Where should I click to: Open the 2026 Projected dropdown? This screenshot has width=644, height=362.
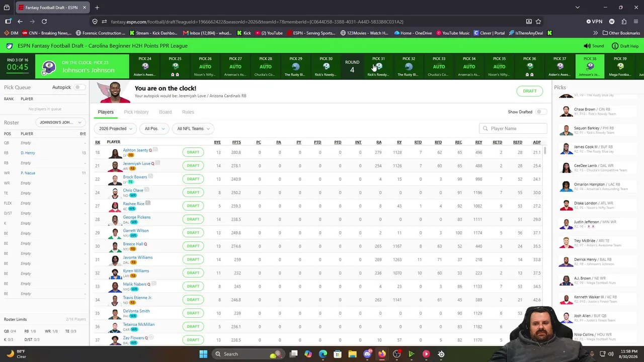(x=116, y=129)
